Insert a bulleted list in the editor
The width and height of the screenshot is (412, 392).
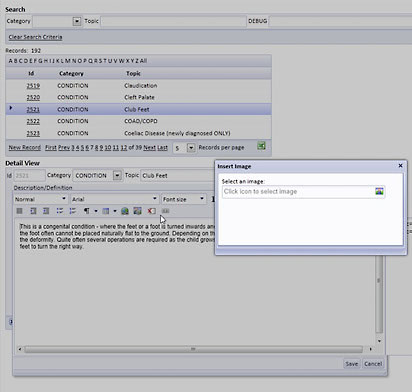click(60, 211)
